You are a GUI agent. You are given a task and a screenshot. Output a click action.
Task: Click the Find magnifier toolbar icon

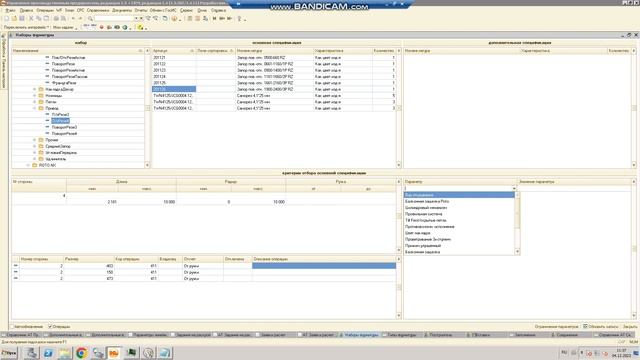pyautogui.click(x=91, y=18)
